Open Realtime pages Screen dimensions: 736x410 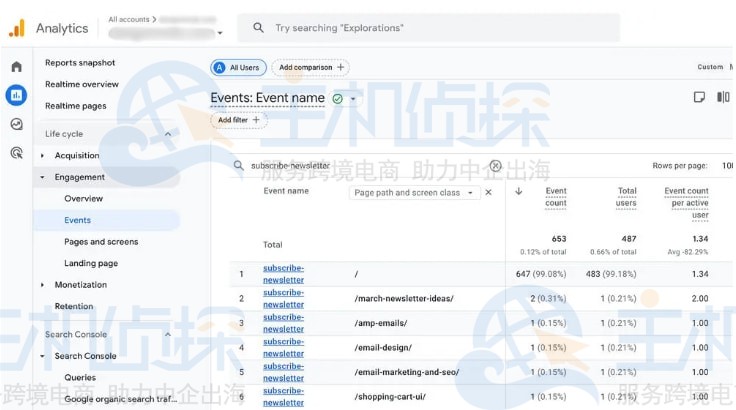click(76, 106)
